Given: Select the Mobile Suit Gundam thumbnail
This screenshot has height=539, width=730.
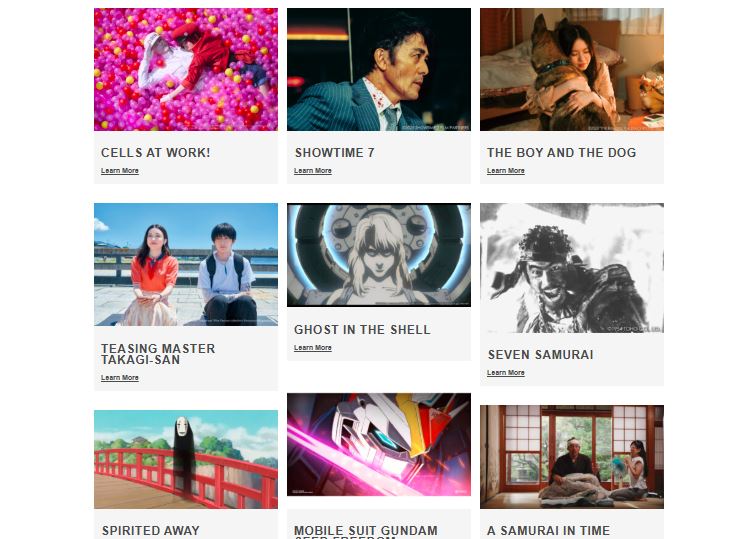Looking at the screenshot, I should [379, 445].
